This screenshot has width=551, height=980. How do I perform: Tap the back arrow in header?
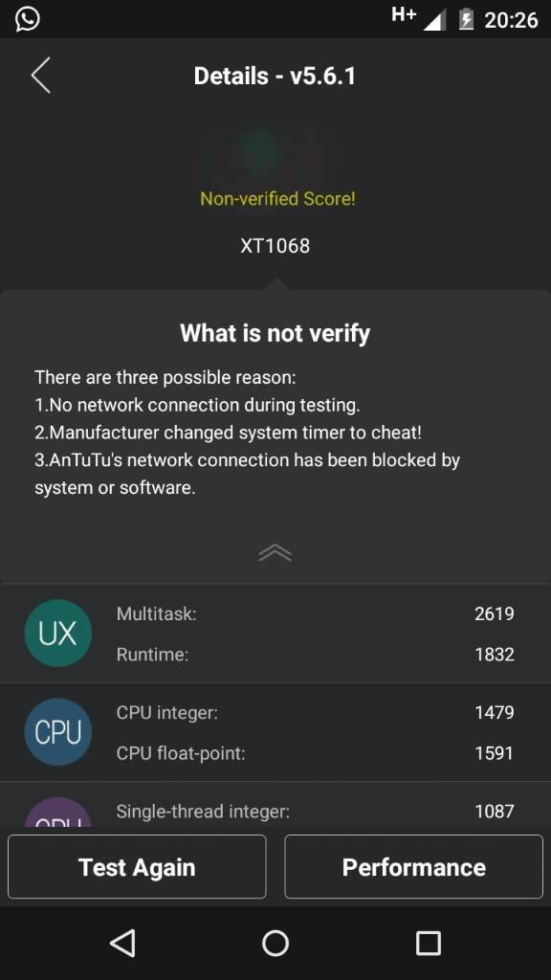pyautogui.click(x=40, y=76)
